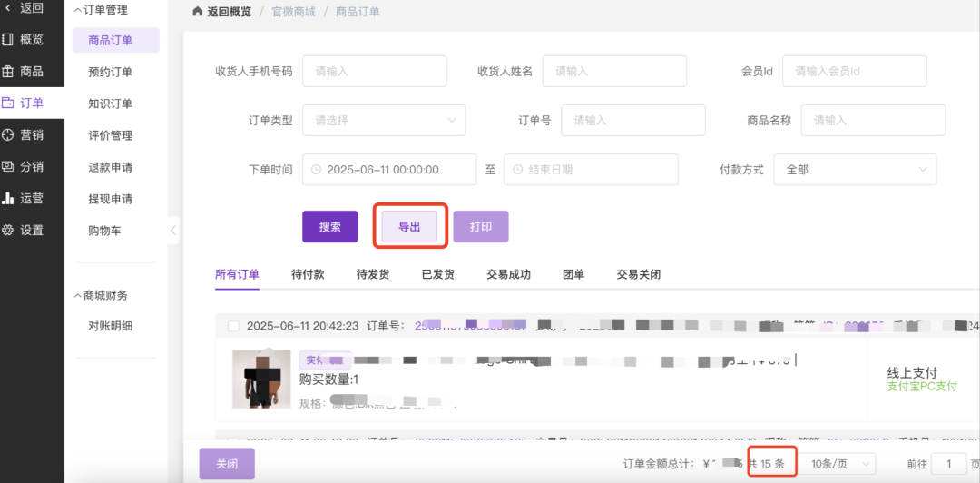
Task: Click the product thumbnail of first order
Action: click(261, 379)
